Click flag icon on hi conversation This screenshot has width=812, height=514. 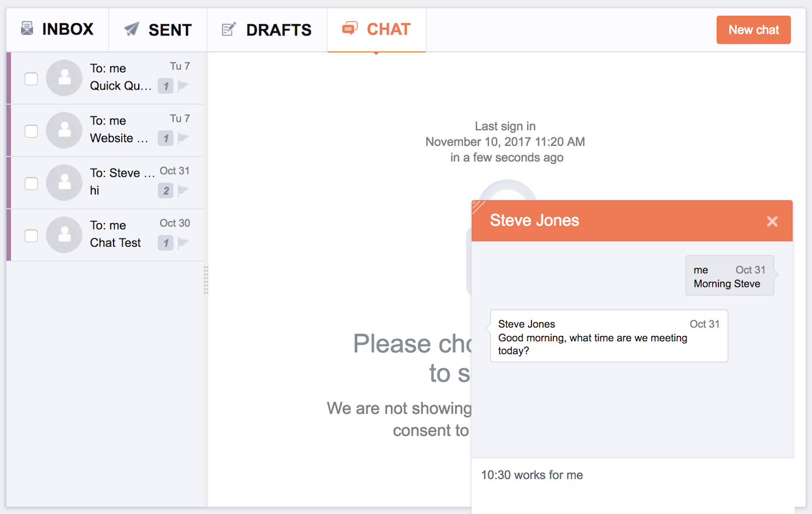(184, 190)
